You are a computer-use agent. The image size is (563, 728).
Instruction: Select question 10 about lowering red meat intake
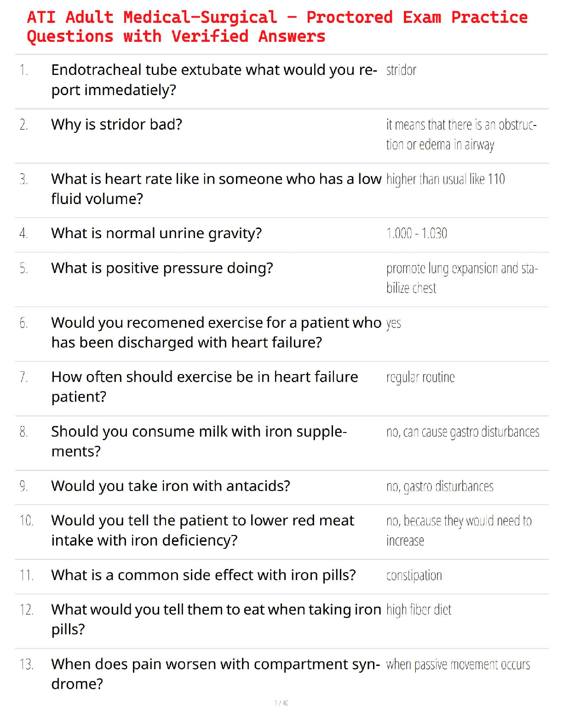tap(202, 530)
